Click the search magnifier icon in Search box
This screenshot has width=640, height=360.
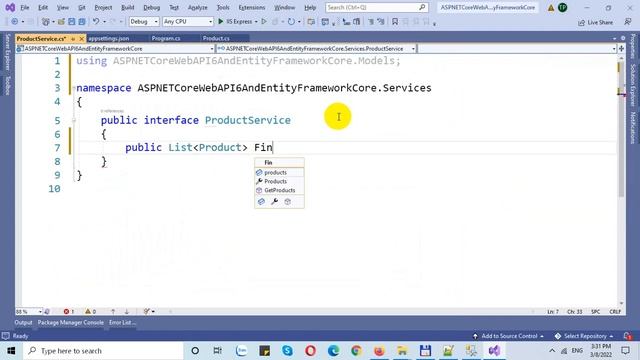(x=422, y=7)
